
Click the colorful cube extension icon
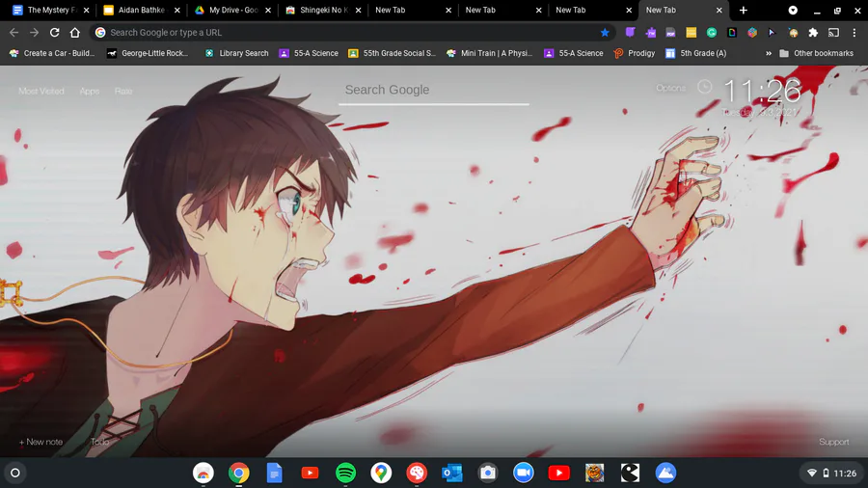pyautogui.click(x=751, y=33)
